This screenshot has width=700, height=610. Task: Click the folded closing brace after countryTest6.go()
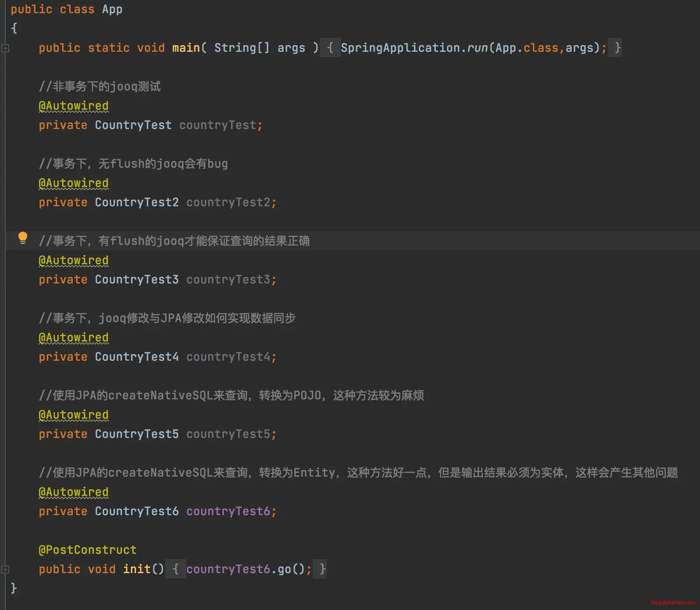pyautogui.click(x=322, y=569)
